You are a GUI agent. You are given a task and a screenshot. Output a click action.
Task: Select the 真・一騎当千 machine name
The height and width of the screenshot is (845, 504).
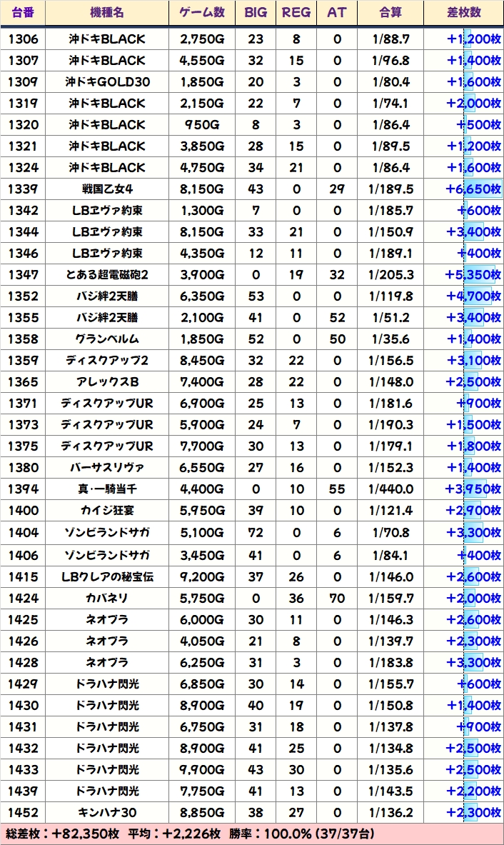pos(107,489)
